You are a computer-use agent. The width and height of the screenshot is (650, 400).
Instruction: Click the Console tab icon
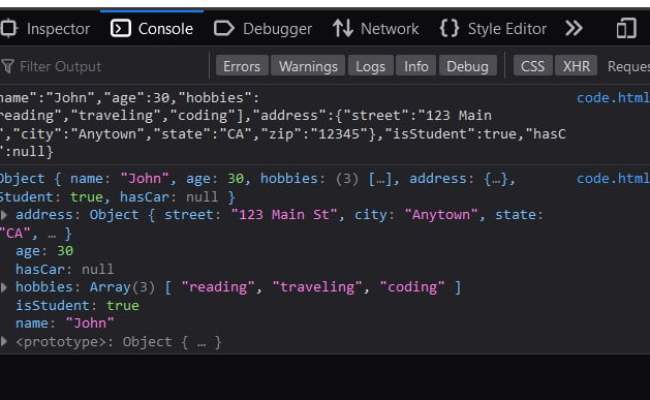tap(121, 29)
